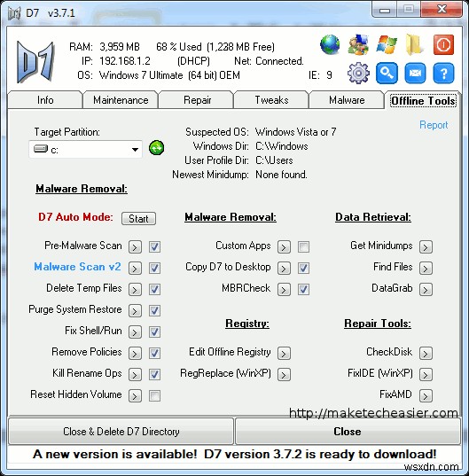This screenshot has width=469, height=476.
Task: Click the globe internet icon
Action: tap(330, 45)
